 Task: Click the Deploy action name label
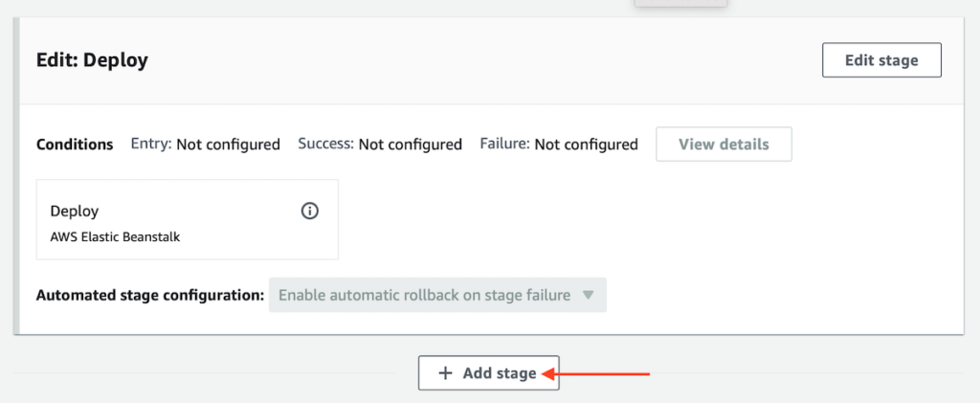click(x=75, y=212)
